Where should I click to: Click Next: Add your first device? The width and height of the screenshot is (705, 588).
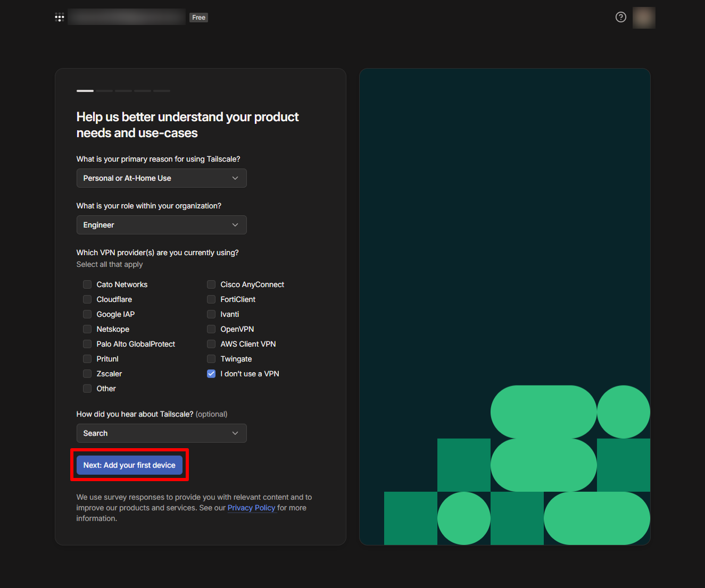pos(129,465)
